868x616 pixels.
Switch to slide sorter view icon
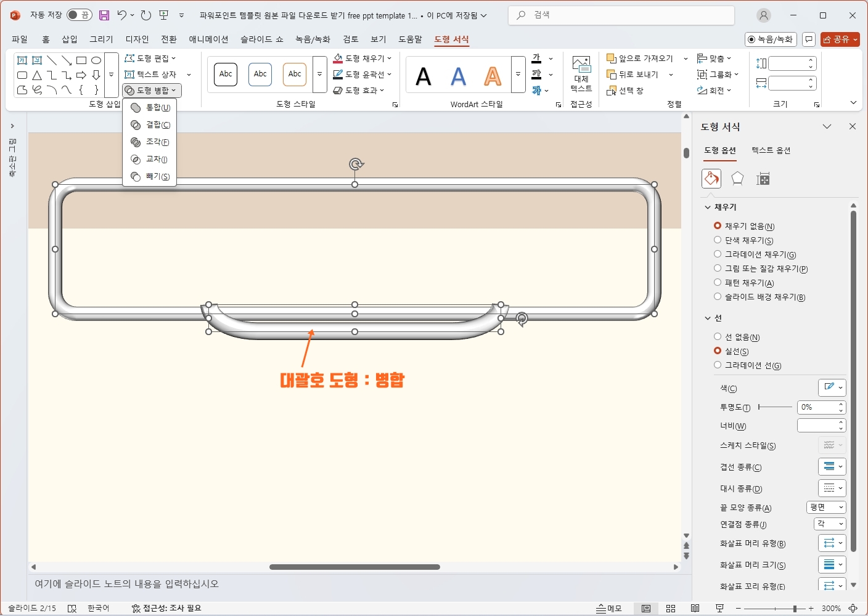point(671,609)
